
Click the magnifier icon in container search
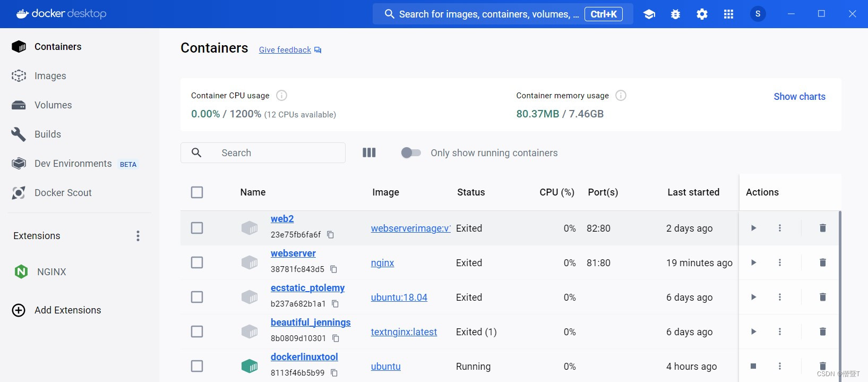pyautogui.click(x=196, y=153)
